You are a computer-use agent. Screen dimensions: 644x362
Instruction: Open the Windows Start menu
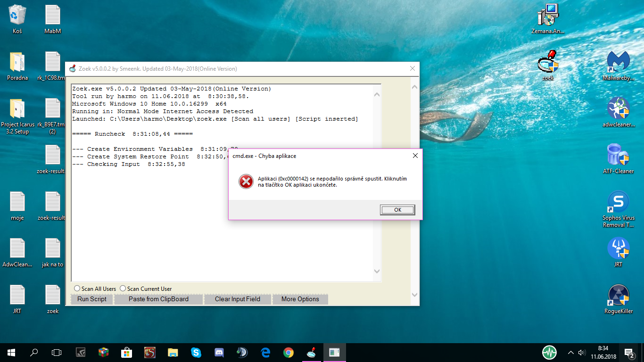(11, 352)
